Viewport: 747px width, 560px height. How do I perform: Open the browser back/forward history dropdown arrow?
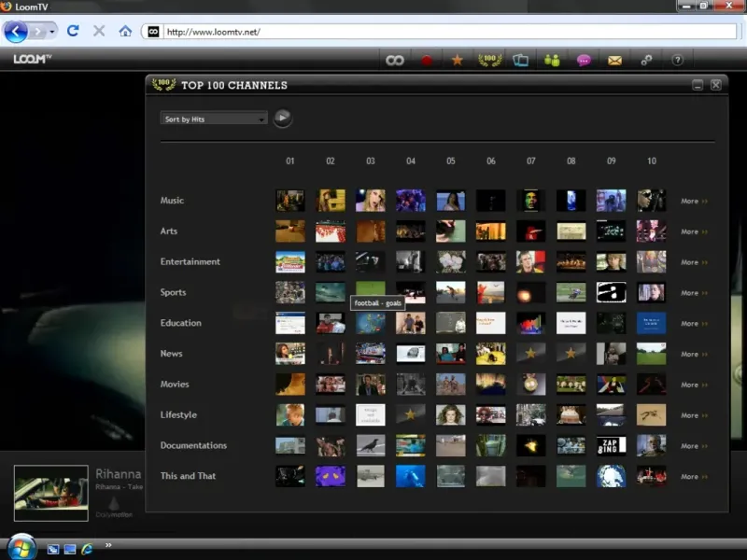click(52, 31)
